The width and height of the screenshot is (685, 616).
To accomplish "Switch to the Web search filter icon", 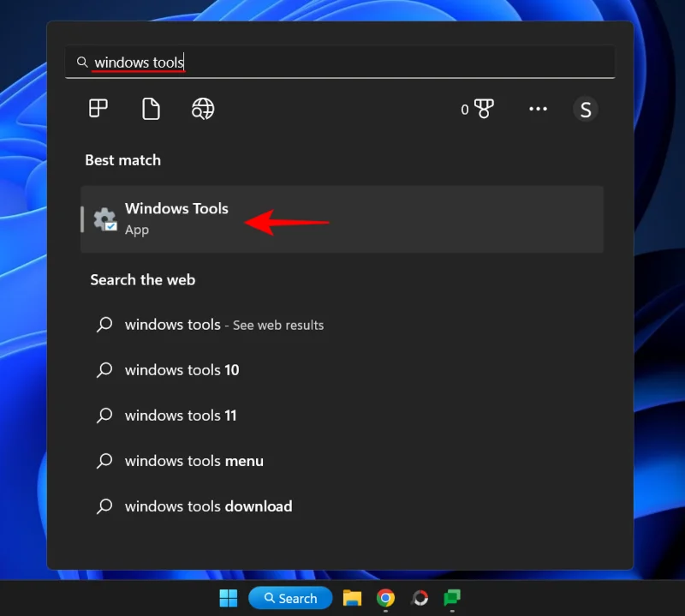I will coord(203,109).
